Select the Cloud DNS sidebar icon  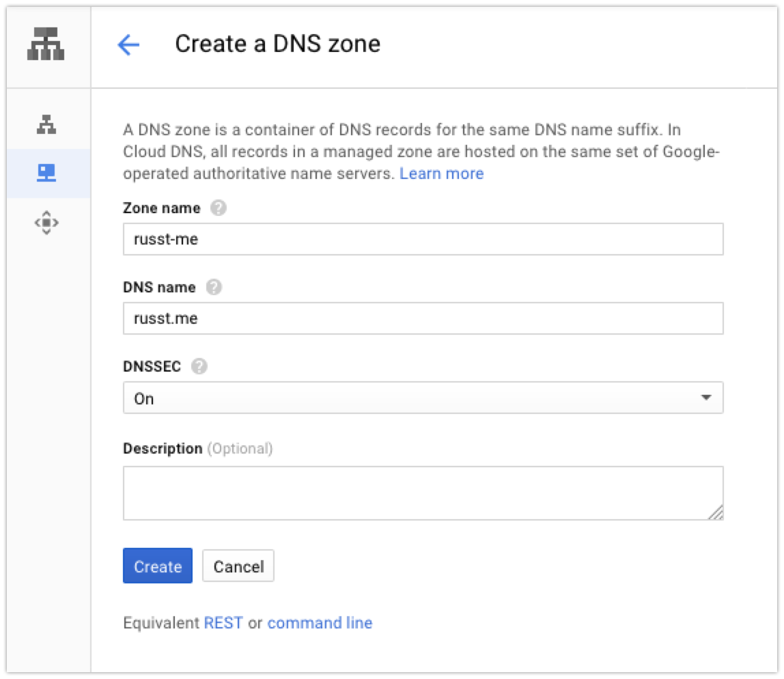(46, 173)
